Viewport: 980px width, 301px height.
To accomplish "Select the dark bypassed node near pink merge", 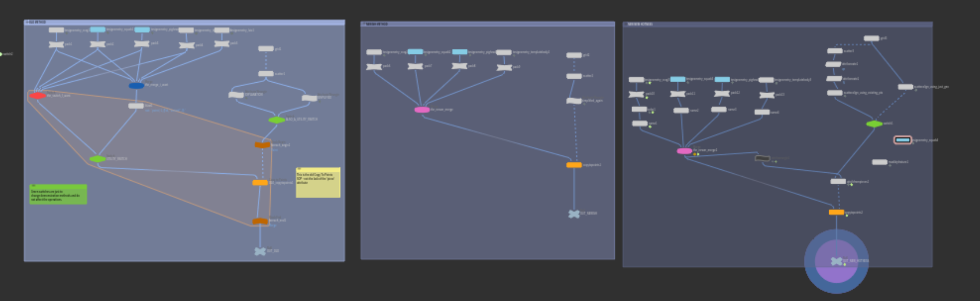I will click(x=762, y=158).
